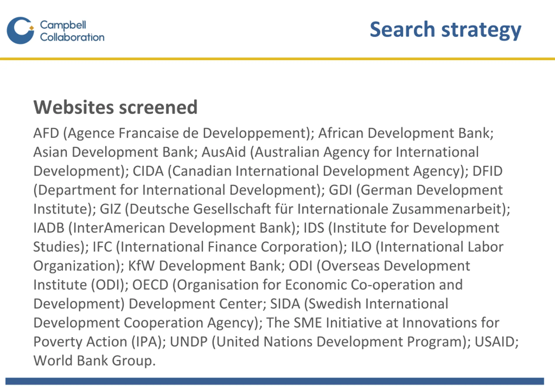Click Asian Development Bank text
The height and width of the screenshot is (392, 555).
pos(116,152)
